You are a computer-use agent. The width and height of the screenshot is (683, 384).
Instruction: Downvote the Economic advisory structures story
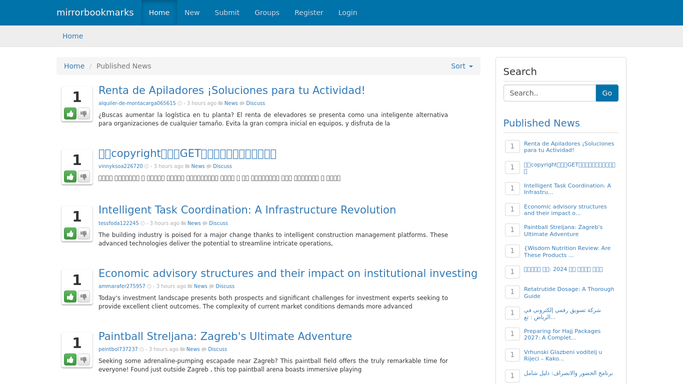click(x=84, y=296)
